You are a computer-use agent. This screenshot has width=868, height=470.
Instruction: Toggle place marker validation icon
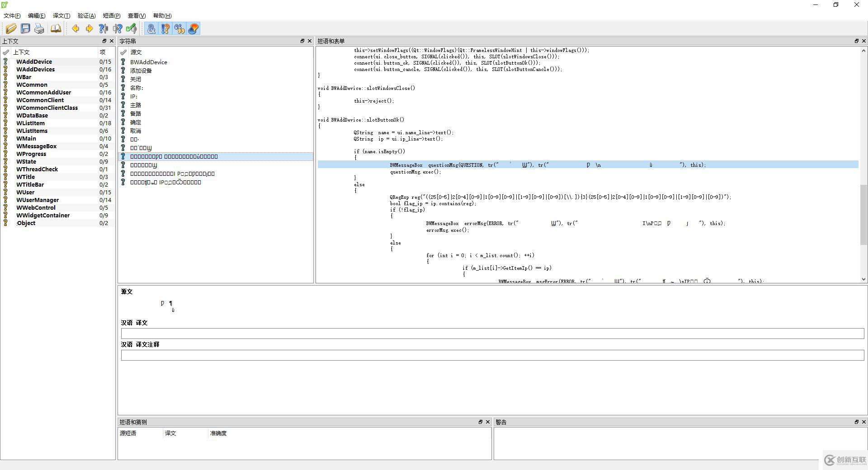(193, 29)
